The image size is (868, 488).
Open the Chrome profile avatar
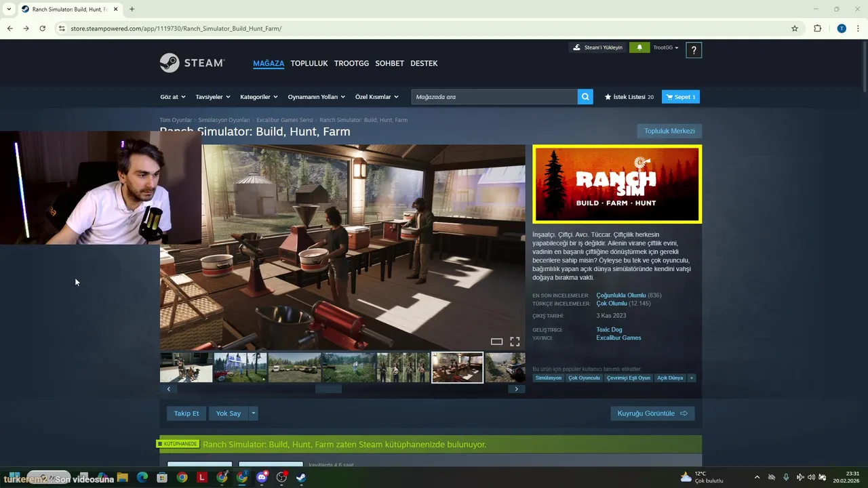pyautogui.click(x=842, y=28)
